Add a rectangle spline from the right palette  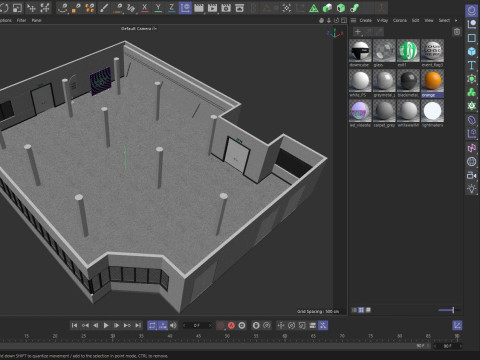tap(471, 38)
